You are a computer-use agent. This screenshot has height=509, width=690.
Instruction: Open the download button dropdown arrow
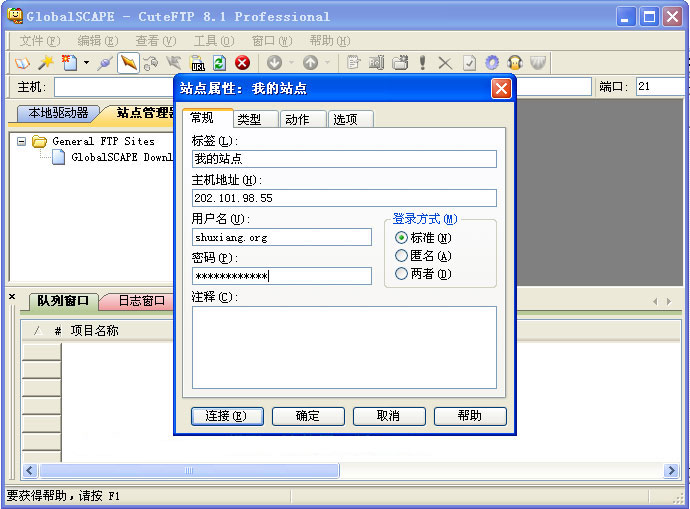tap(290, 63)
